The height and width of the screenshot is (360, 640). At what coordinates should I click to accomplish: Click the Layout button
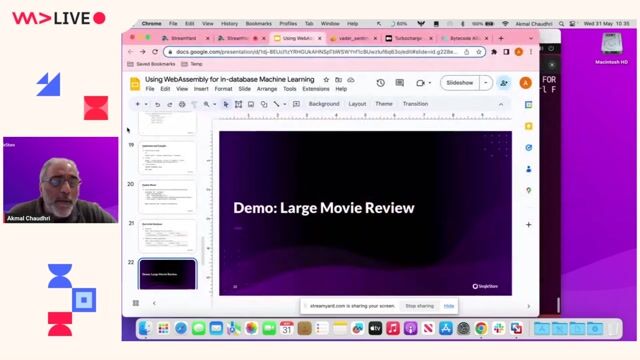pos(357,104)
